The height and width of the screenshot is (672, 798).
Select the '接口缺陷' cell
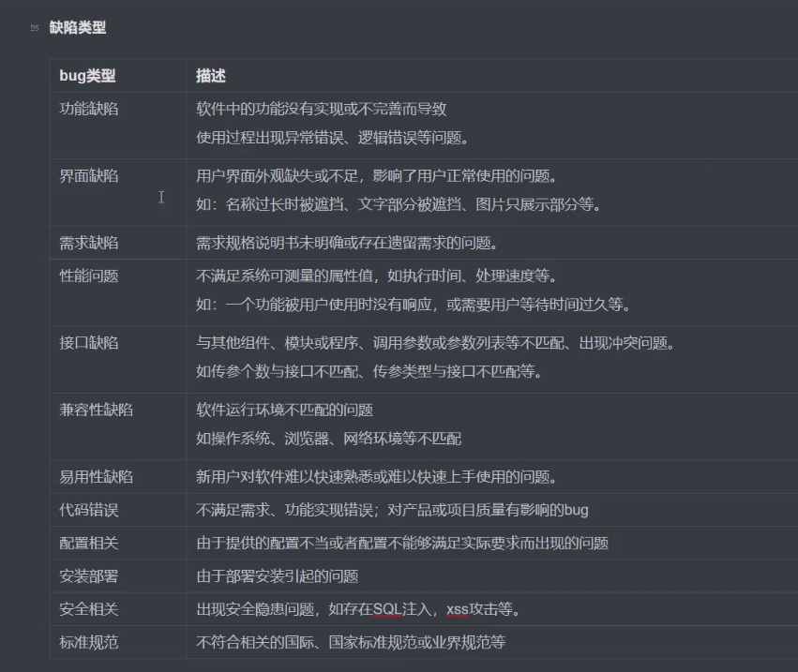[x=117, y=359]
